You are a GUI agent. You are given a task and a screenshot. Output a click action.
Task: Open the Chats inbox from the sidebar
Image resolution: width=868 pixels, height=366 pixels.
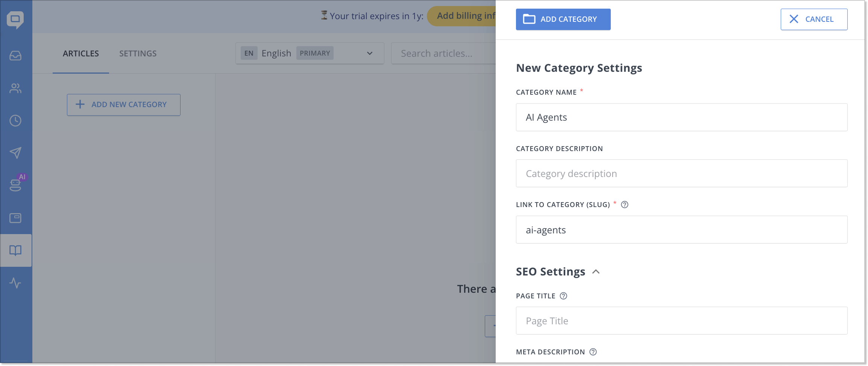(16, 56)
